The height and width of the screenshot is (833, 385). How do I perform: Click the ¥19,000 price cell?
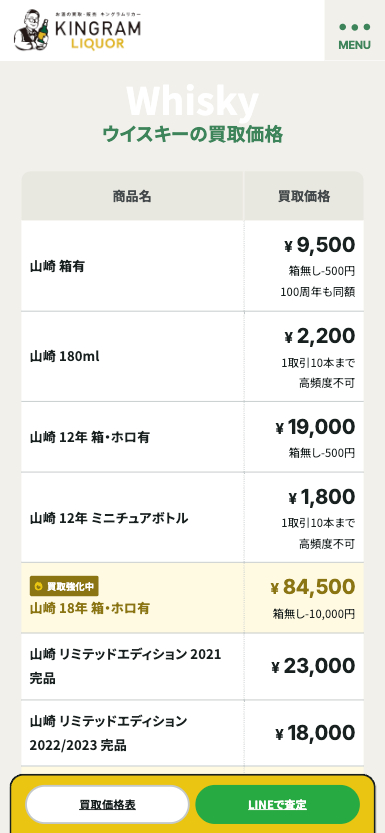[304, 437]
